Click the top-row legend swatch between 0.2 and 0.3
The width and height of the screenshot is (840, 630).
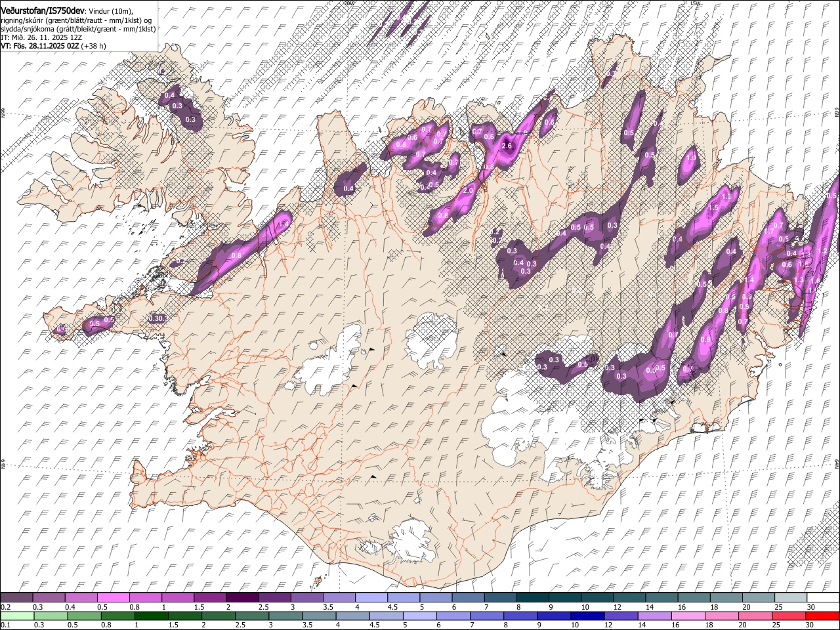17,597
